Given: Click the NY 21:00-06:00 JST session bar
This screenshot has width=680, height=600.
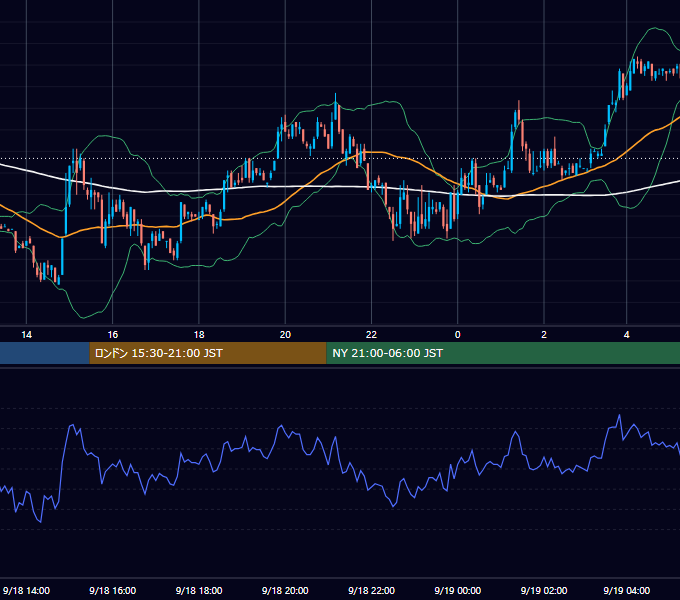Looking at the screenshot, I should [x=503, y=353].
